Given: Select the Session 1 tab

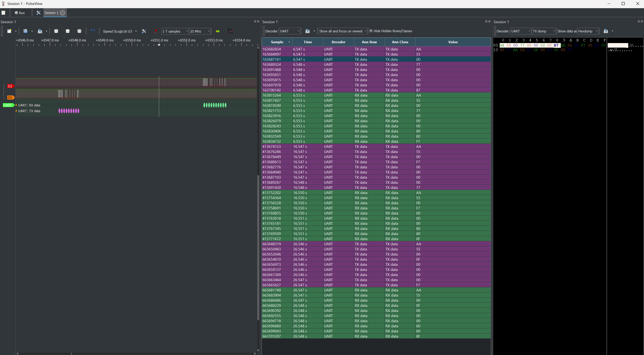Looking at the screenshot, I should click(51, 13).
